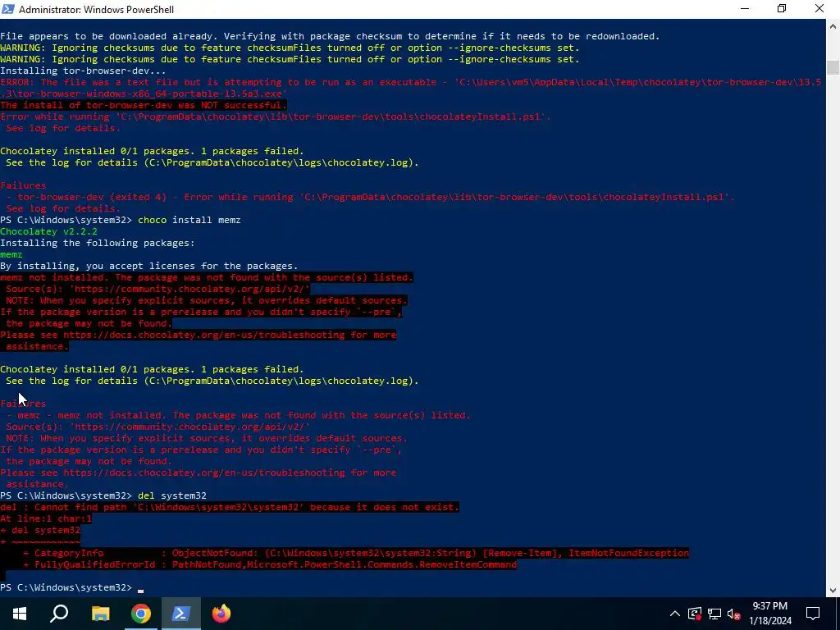
Task: Click 'File appears to be downloaded already' line
Action: click(x=330, y=36)
